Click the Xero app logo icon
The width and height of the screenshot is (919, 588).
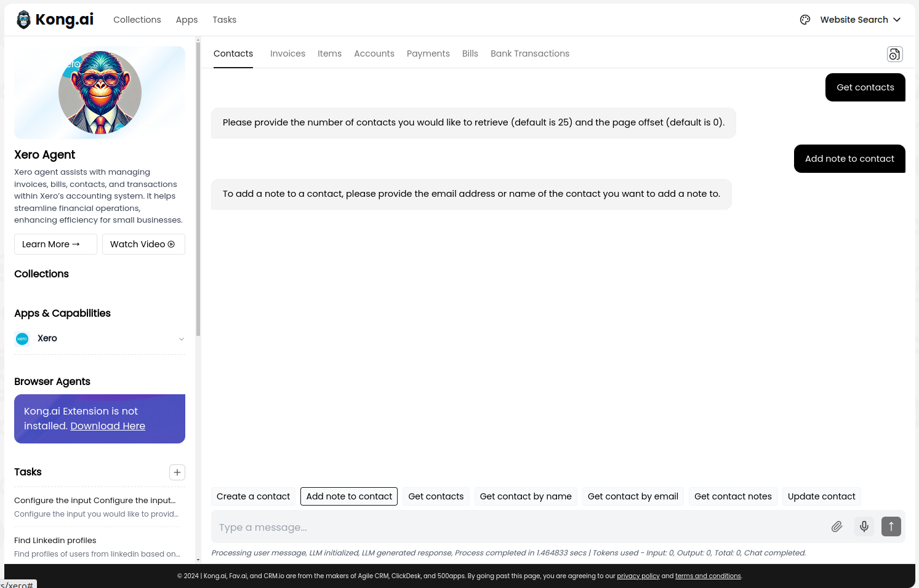click(22, 339)
